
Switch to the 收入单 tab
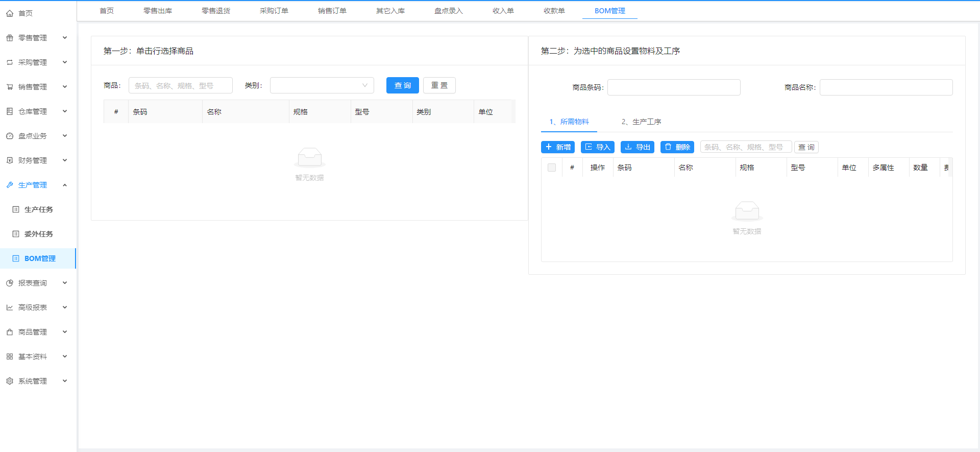point(503,11)
